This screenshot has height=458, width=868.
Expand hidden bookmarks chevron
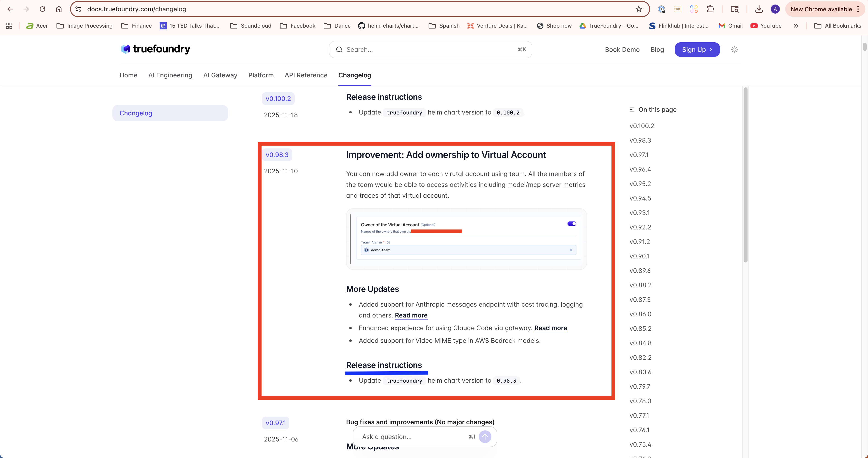click(796, 26)
